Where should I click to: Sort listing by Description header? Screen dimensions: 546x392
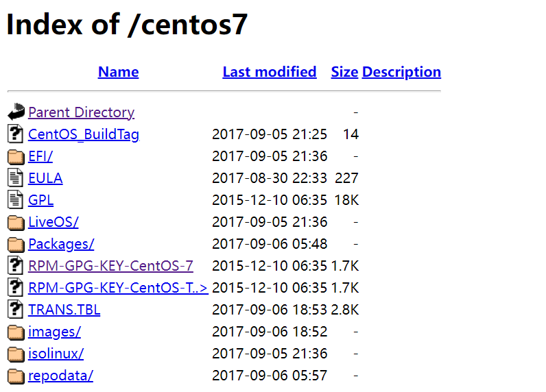[x=401, y=72]
